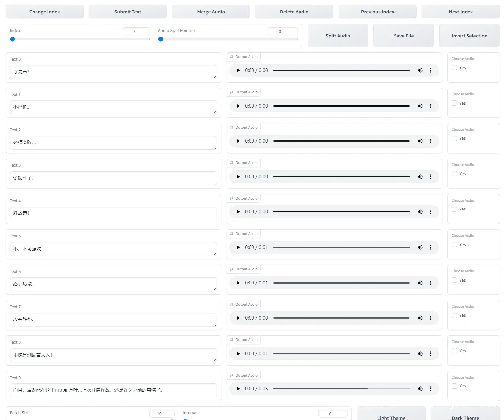Seek in the Text 5 audio progress bar
This screenshot has width=504, height=420.
pyautogui.click(x=341, y=247)
